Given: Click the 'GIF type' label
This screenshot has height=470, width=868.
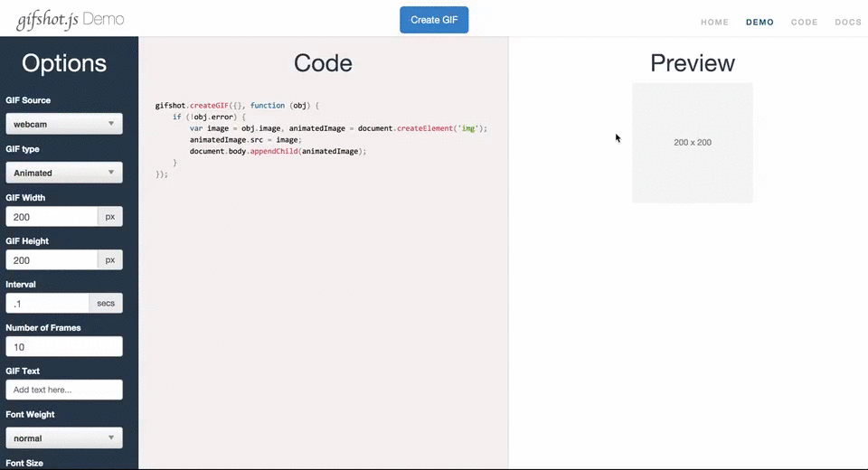Looking at the screenshot, I should tap(23, 149).
